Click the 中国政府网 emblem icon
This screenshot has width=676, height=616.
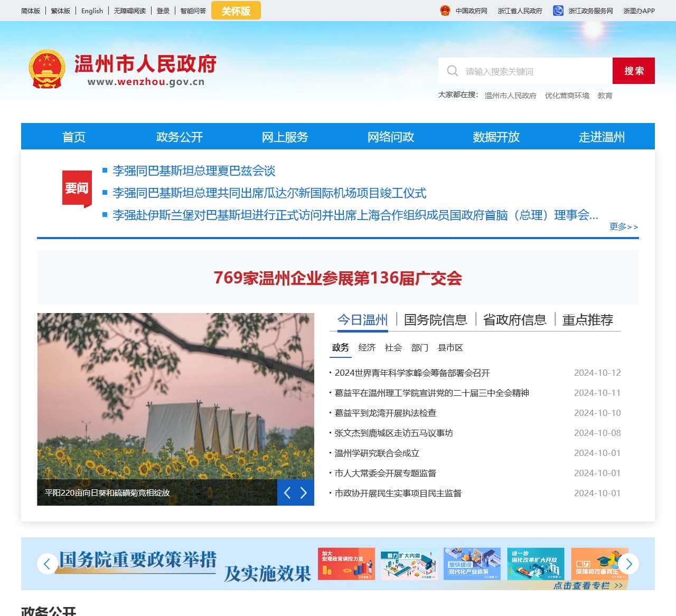(x=445, y=10)
